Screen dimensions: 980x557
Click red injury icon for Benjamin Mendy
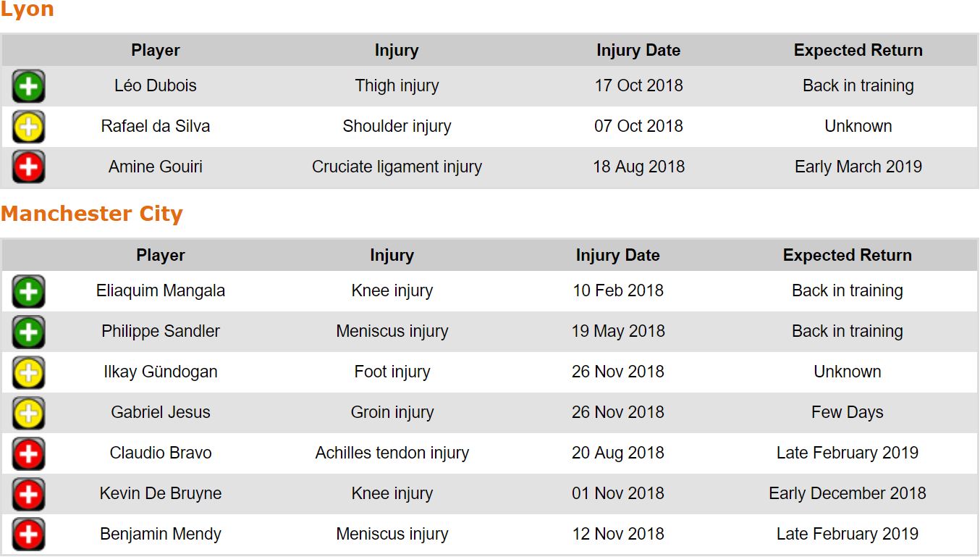tap(28, 535)
